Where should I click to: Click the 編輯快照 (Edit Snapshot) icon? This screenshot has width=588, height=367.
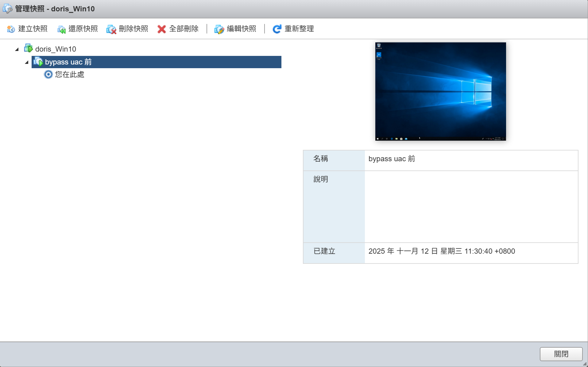tap(219, 29)
